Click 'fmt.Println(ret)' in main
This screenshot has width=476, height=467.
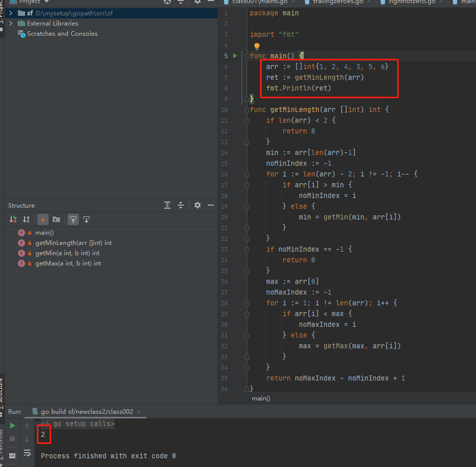point(298,88)
